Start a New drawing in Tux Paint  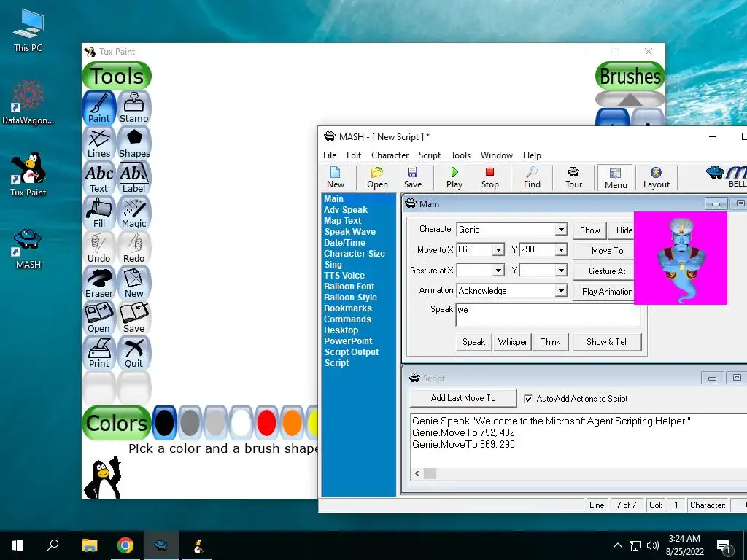[134, 284]
